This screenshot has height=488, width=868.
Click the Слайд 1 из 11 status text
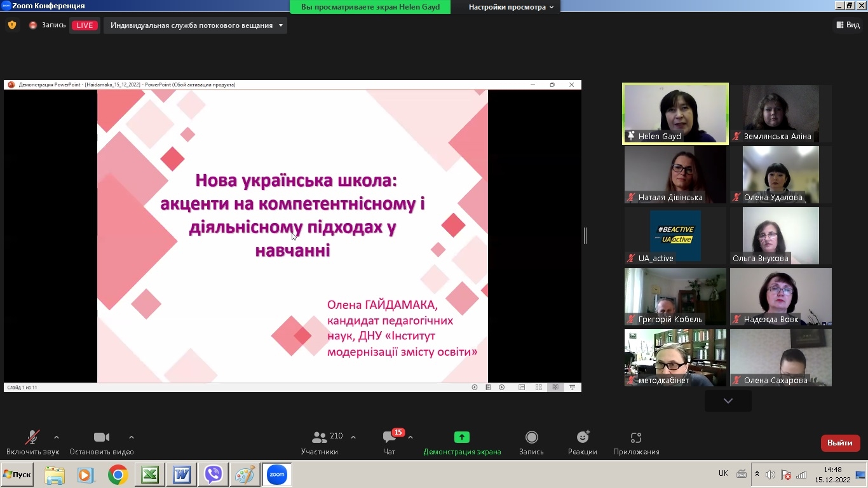point(22,387)
